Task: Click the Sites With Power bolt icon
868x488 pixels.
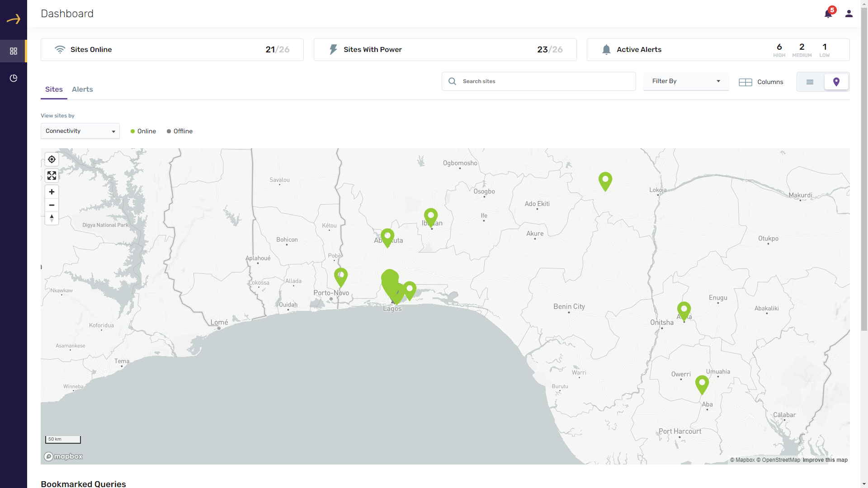Action: [x=333, y=50]
